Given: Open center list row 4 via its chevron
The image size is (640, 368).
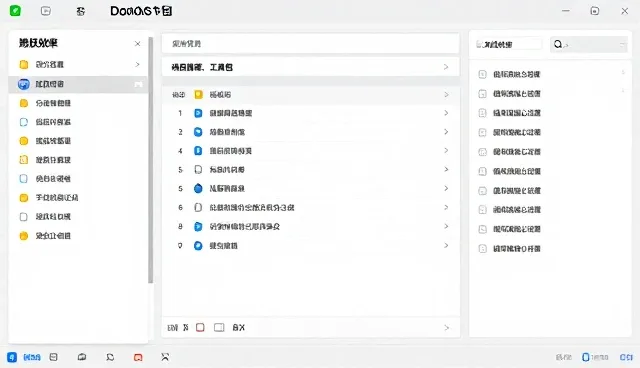Looking at the screenshot, I should point(446,151).
